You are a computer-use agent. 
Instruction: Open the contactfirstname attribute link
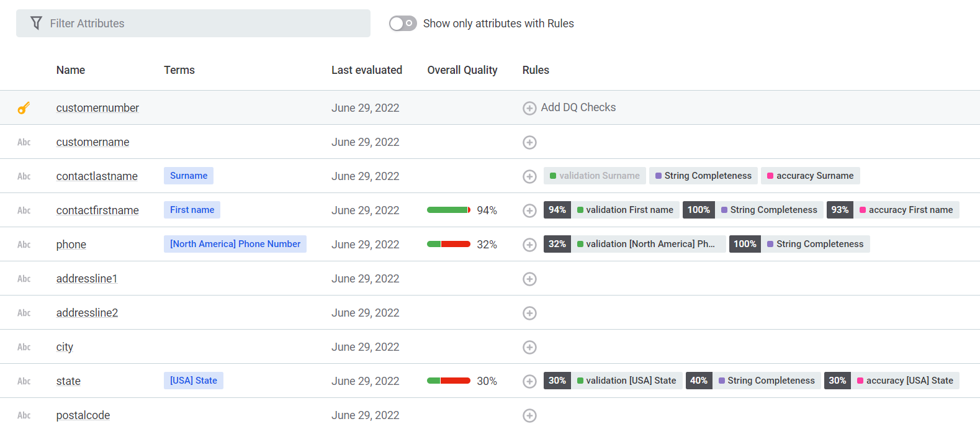[97, 210]
